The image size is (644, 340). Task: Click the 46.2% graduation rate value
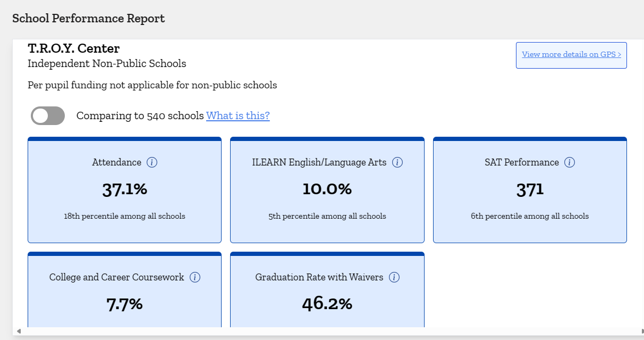(x=327, y=304)
